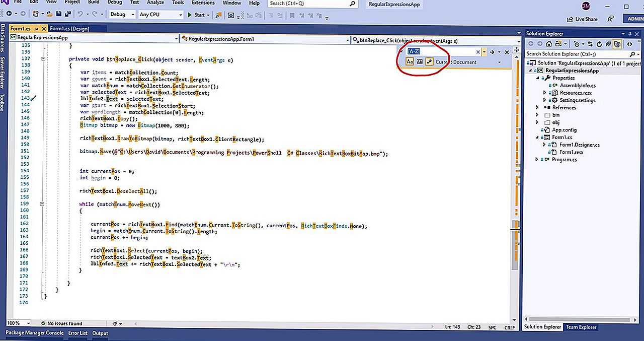The width and height of the screenshot is (644, 341).
Task: Undo the last edit via toolbar arrow
Action: 80,14
